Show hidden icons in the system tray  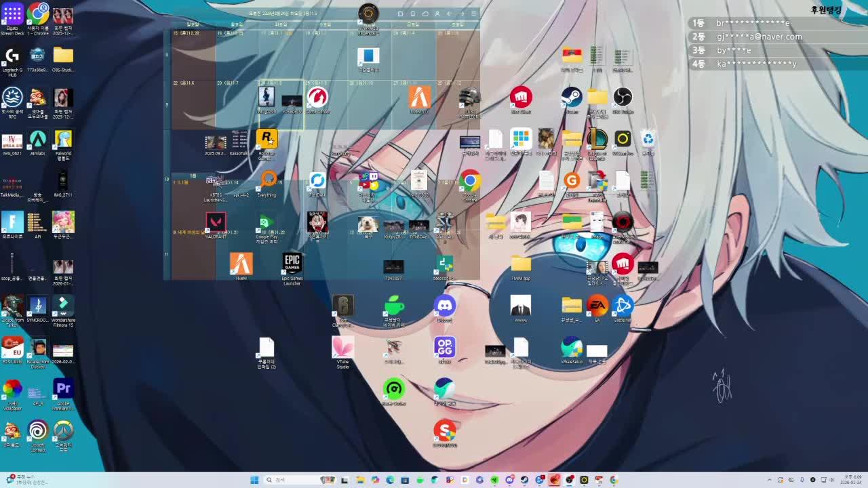click(770, 480)
